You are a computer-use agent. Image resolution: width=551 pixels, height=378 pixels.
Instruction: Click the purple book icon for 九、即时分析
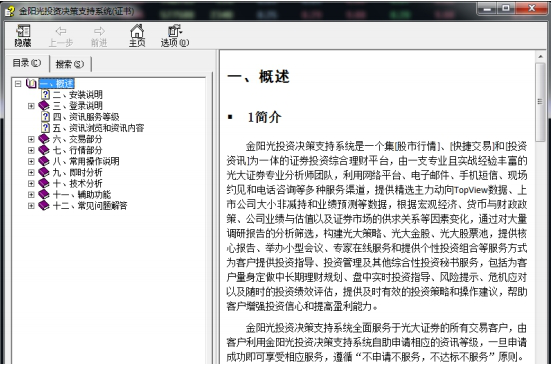click(x=44, y=172)
